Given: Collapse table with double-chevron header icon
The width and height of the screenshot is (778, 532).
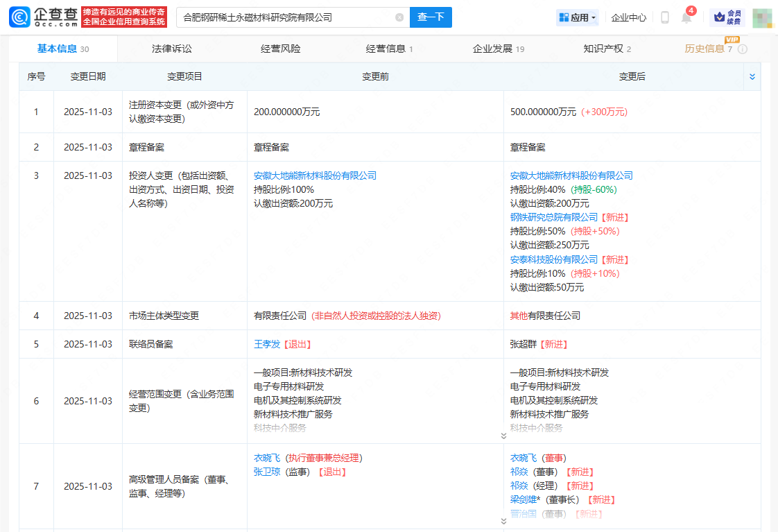Looking at the screenshot, I should (752, 77).
